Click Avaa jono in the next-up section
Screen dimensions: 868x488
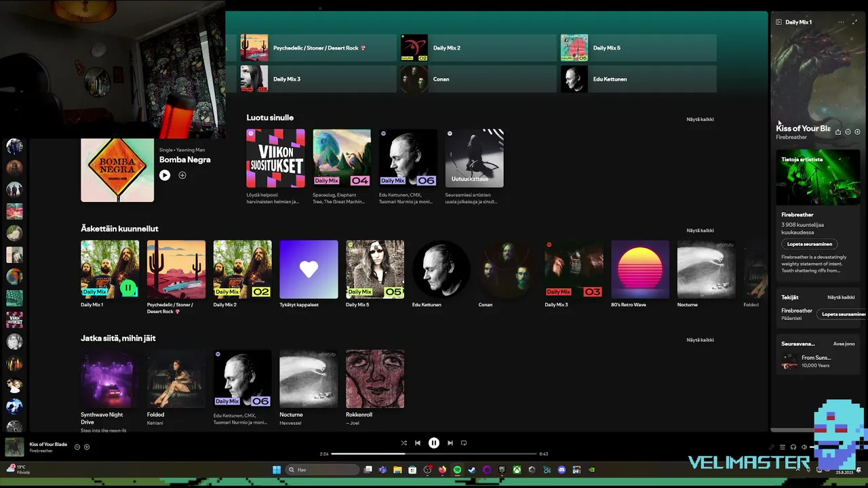[844, 344]
